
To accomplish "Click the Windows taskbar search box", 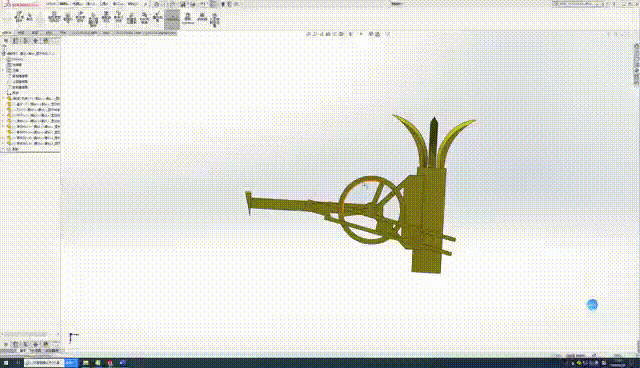I will [44, 362].
